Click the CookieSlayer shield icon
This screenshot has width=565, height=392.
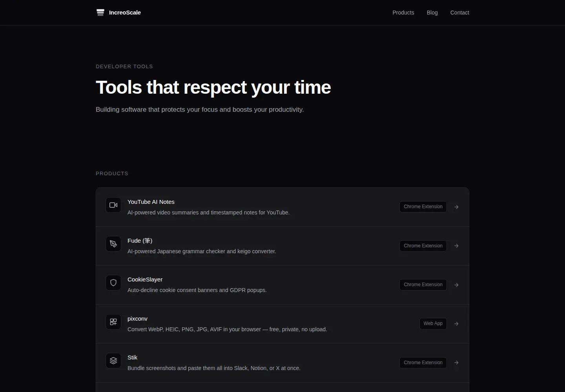[x=113, y=283]
